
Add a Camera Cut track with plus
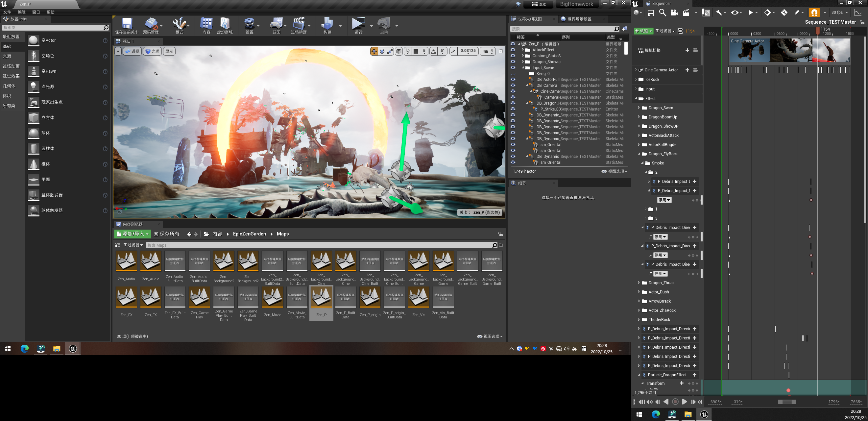coord(687,50)
